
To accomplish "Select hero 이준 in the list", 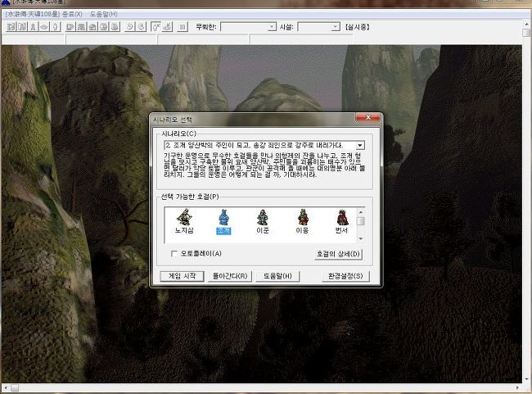I will [x=263, y=221].
